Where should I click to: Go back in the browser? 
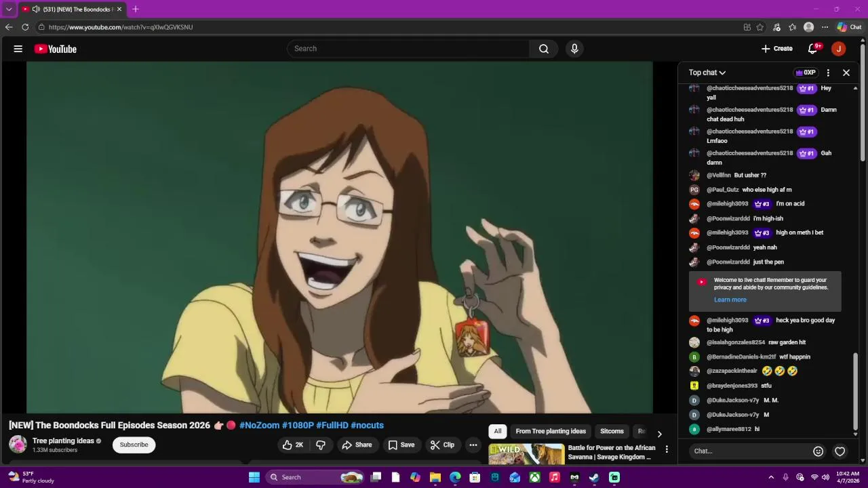(x=9, y=27)
